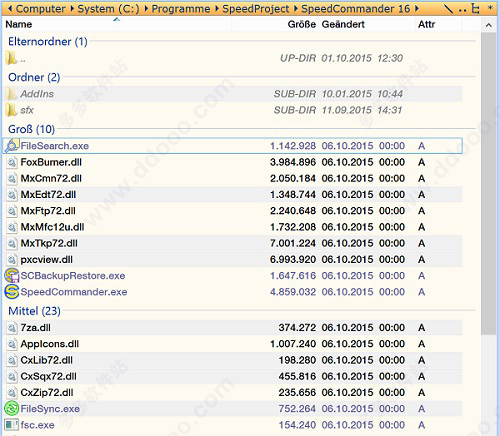This screenshot has width=500, height=436.
Task: Click the CxZip72.dll file icon
Action: (12, 392)
